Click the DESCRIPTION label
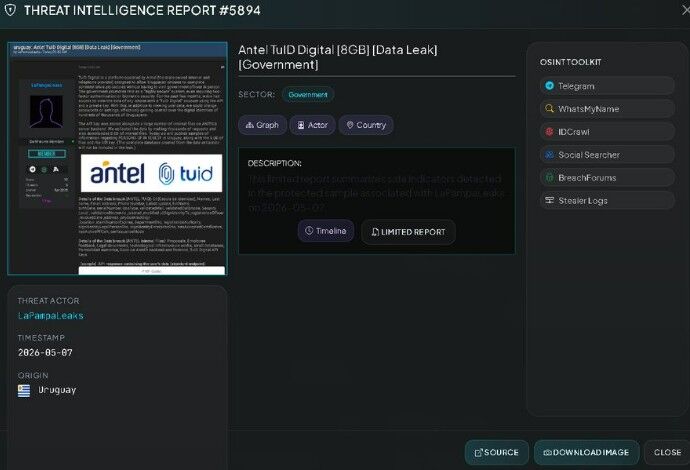The image size is (690, 470). coord(275,163)
